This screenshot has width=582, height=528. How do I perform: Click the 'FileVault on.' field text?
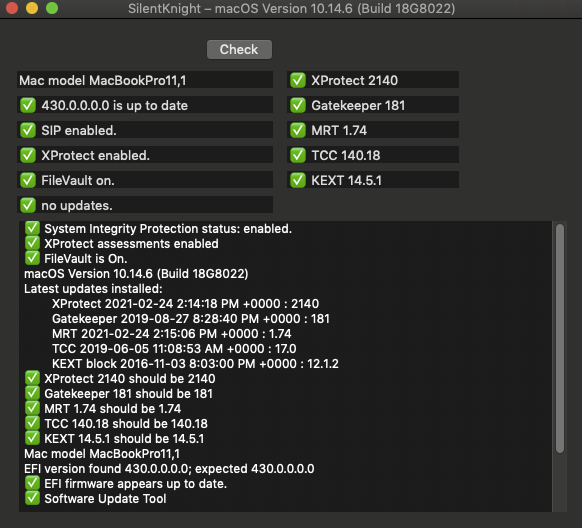point(78,181)
